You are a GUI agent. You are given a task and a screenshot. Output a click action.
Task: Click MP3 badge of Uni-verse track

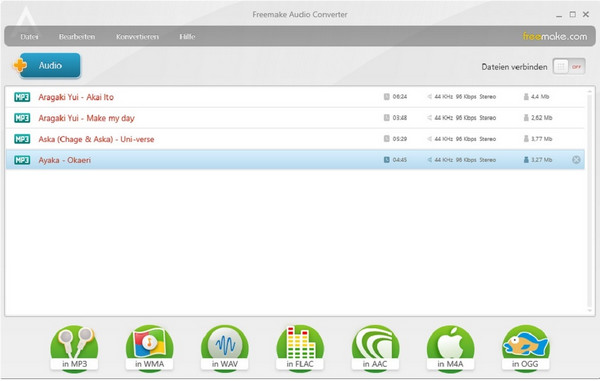click(22, 139)
